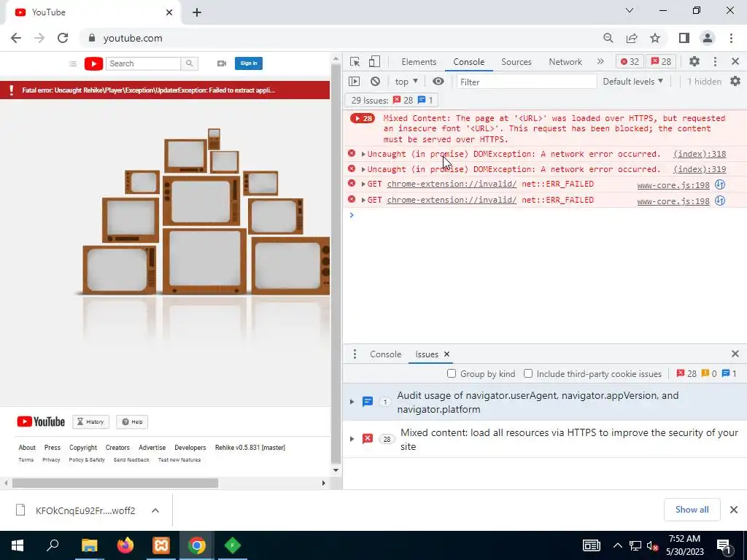Open the Default levels dropdown
This screenshot has height=560, width=747.
point(632,82)
